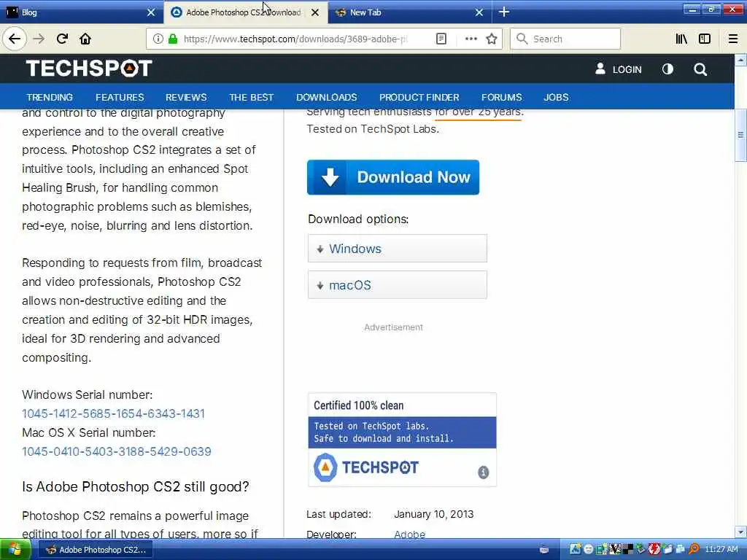Click the forward navigation arrow
Image resolution: width=747 pixels, height=560 pixels.
(x=39, y=39)
